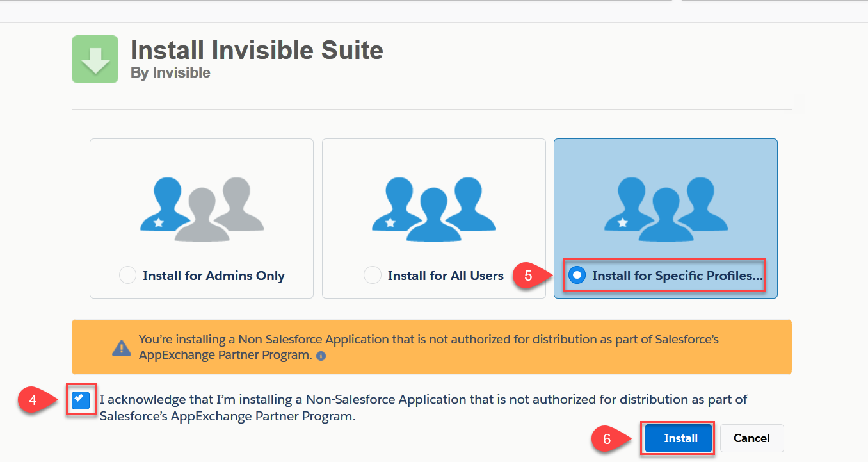Select Install for Specific Profiles radio button
868x462 pixels.
coord(577,276)
